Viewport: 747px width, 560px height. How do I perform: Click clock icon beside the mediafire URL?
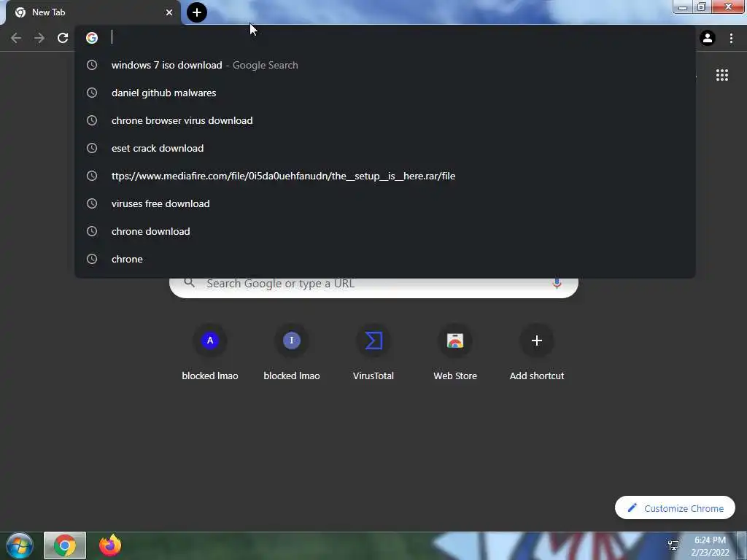(x=92, y=176)
